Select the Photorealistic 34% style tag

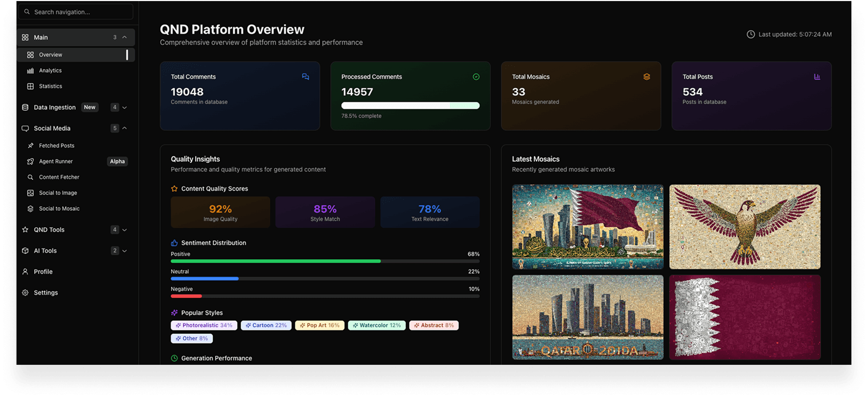pyautogui.click(x=204, y=325)
